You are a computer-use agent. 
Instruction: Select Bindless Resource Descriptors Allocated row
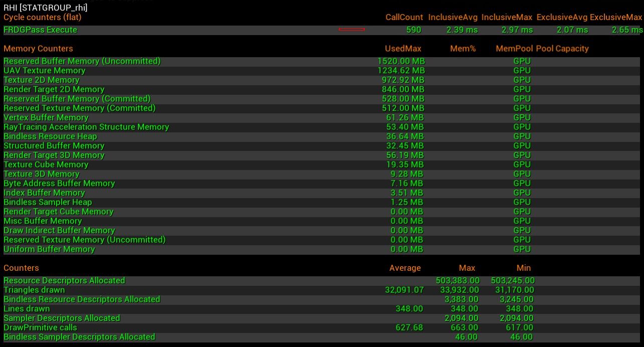[x=322, y=299]
